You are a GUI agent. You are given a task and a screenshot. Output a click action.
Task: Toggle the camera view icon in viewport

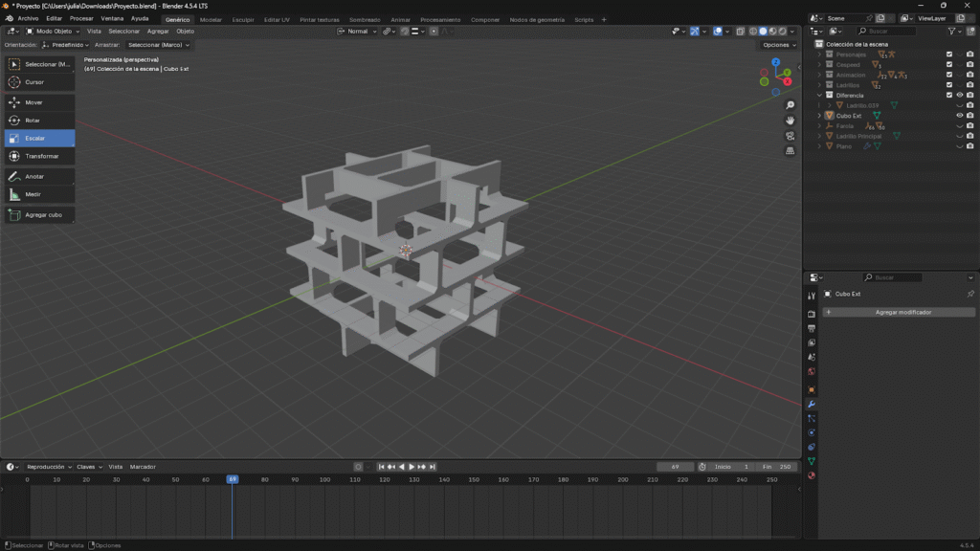790,136
